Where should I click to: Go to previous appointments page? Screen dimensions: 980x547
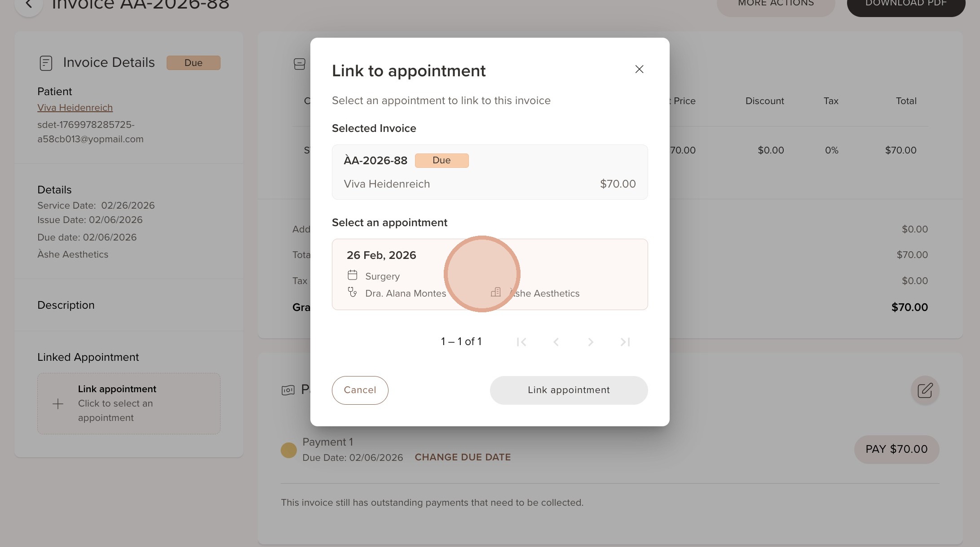[x=556, y=342]
